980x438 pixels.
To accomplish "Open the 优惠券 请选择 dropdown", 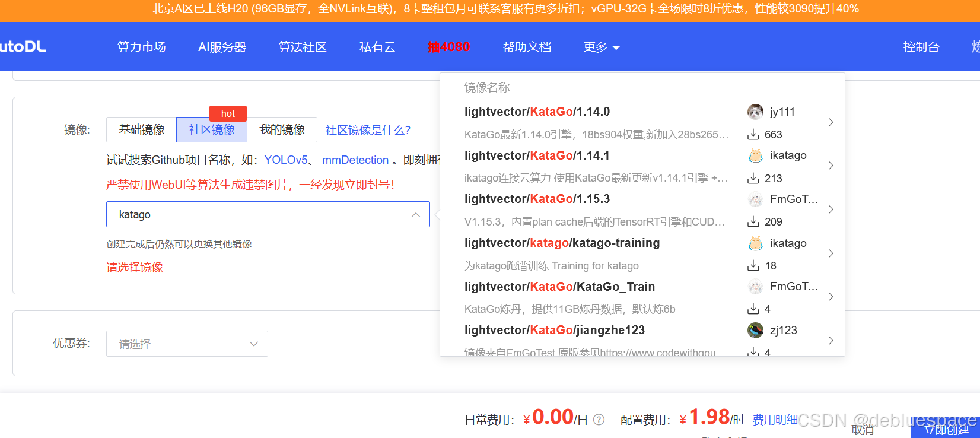I will click(187, 344).
